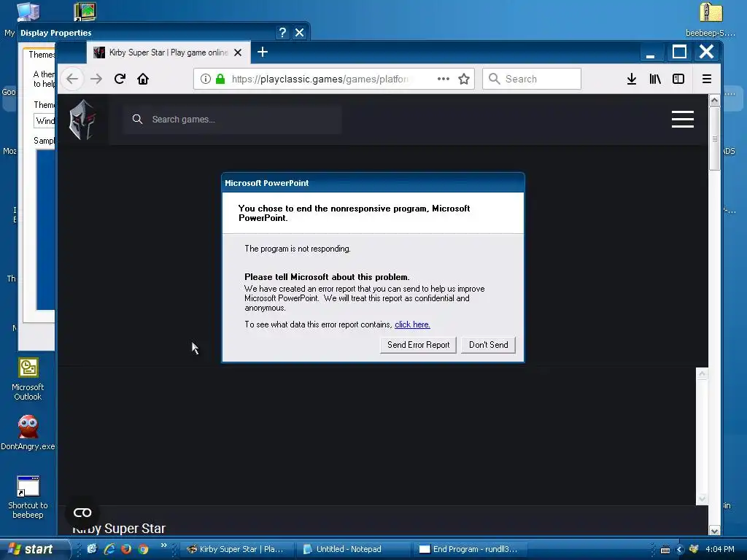Close the Kirby Super Star tab
The height and width of the screenshot is (560, 747).
(x=239, y=52)
